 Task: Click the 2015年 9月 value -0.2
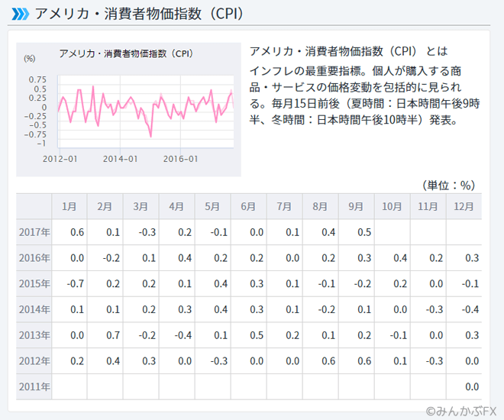coord(363,283)
